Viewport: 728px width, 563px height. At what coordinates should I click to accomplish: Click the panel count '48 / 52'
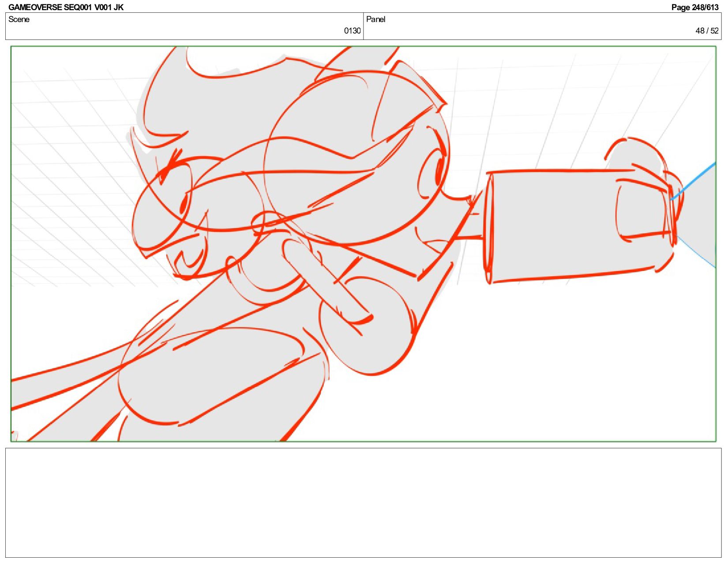(x=707, y=31)
